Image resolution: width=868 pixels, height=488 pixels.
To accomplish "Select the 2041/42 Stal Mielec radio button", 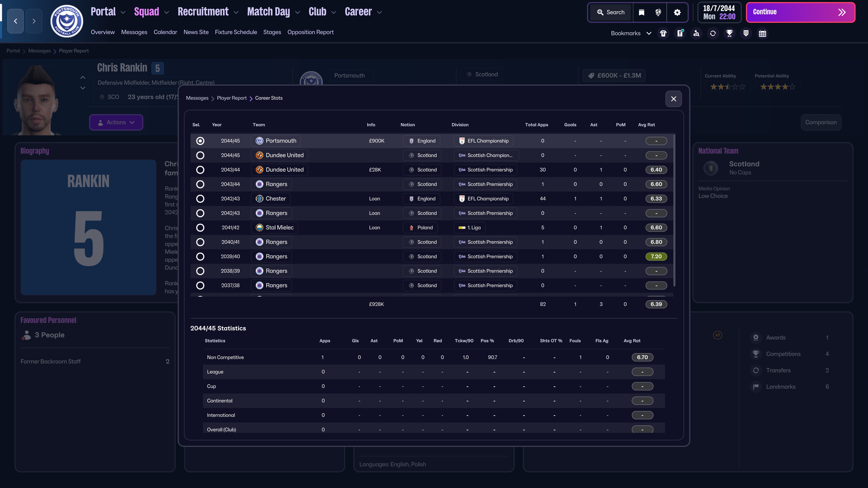I will [200, 228].
